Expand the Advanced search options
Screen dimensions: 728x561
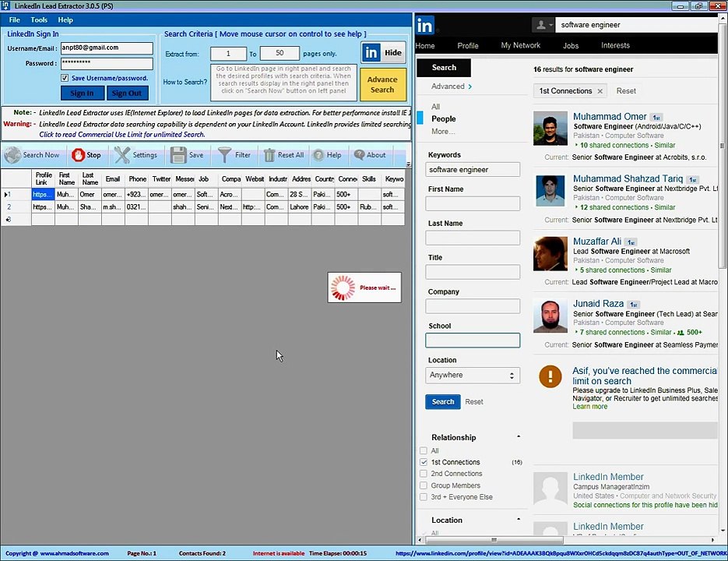(452, 86)
